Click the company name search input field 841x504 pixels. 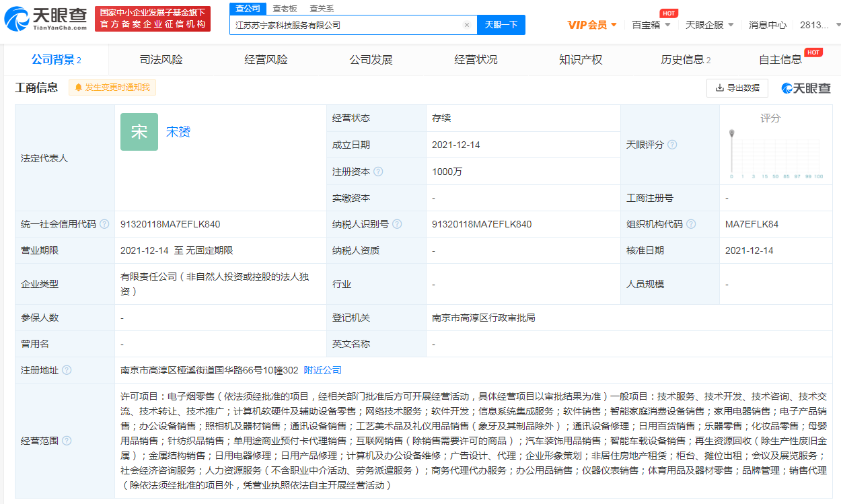[346, 25]
